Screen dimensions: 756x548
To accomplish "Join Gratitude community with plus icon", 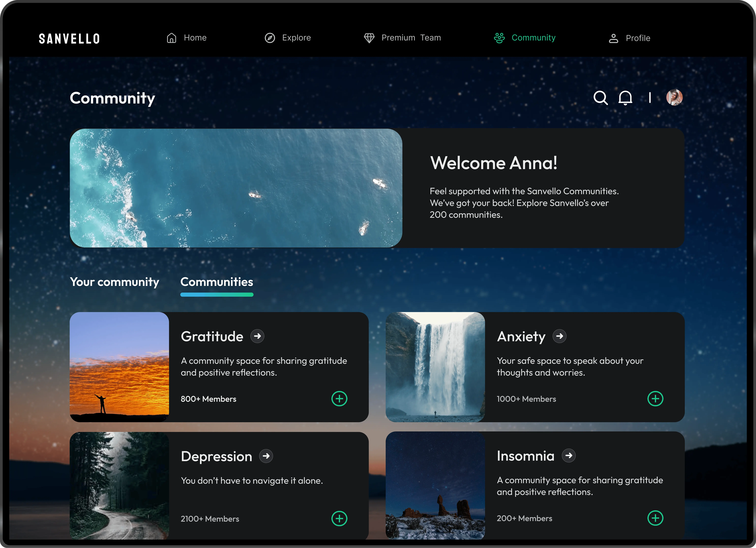I will point(339,399).
